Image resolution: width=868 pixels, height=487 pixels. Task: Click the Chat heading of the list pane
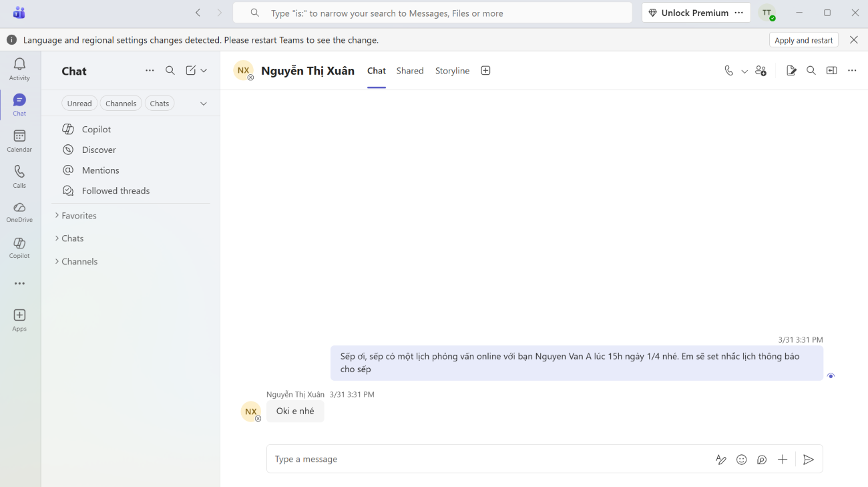click(74, 71)
